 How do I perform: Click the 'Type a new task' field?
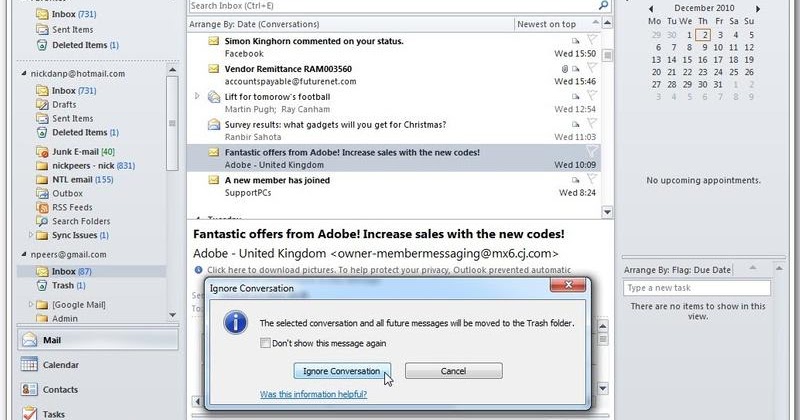pyautogui.click(x=696, y=288)
